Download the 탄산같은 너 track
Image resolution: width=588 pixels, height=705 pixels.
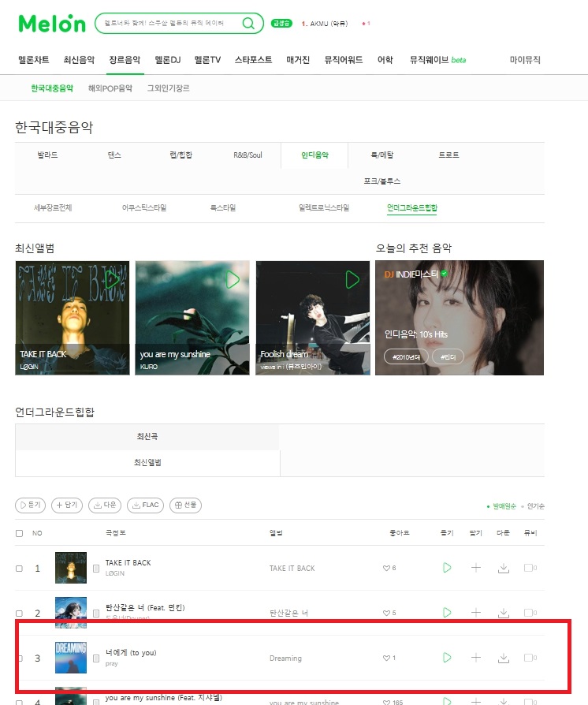(x=504, y=613)
